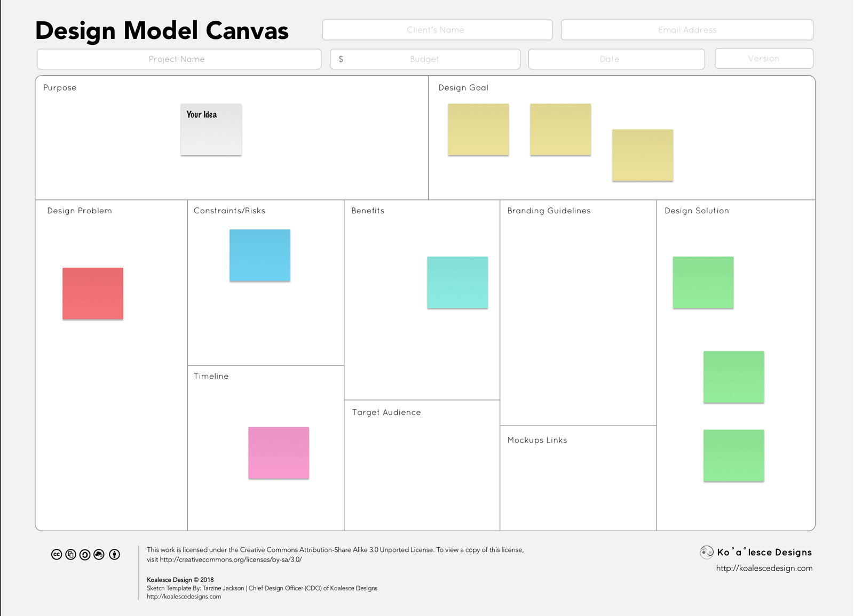Click the Koalesce Designs yin-yang logo
The height and width of the screenshot is (616, 854).
707,552
